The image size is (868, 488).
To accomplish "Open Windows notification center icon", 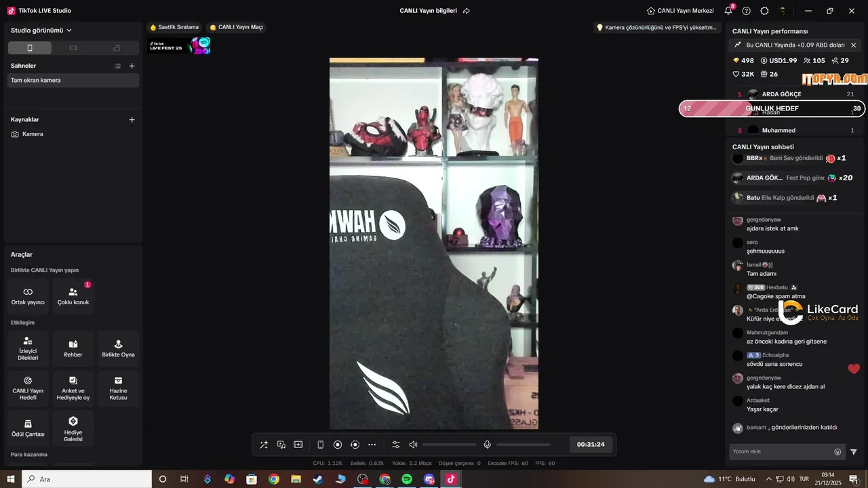I will pyautogui.click(x=854, y=479).
